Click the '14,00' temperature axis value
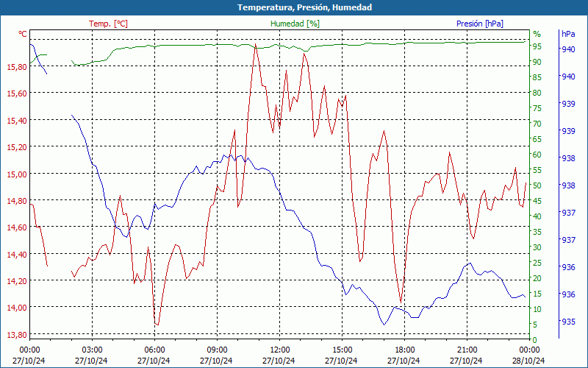 pyautogui.click(x=16, y=308)
